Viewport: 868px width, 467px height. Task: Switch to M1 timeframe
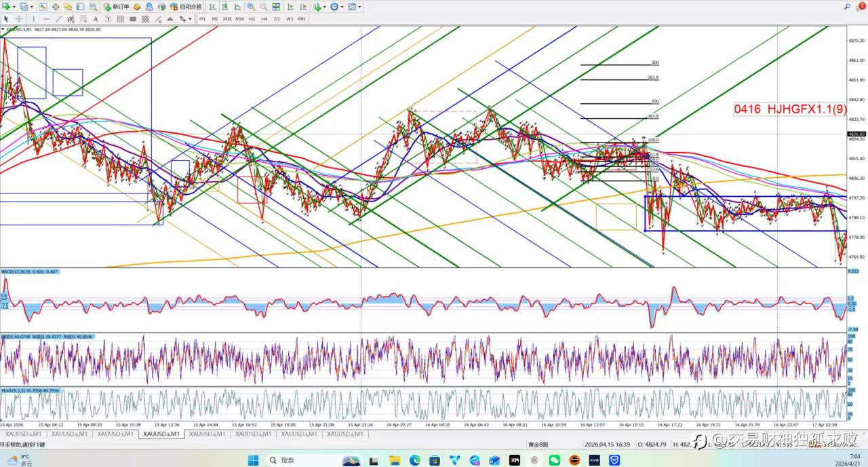(x=202, y=19)
